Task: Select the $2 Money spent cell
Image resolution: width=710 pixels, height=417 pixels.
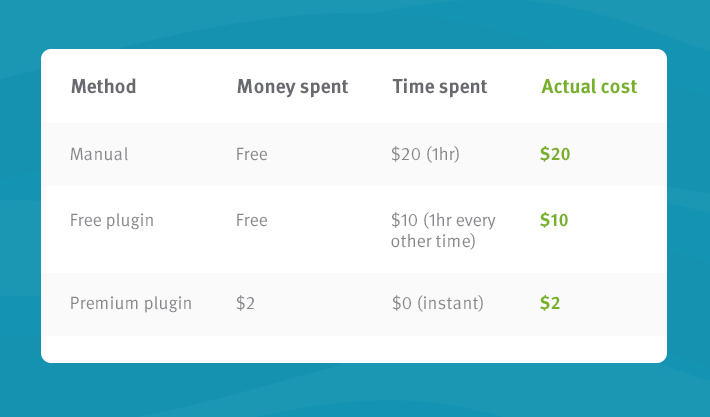Action: click(246, 302)
